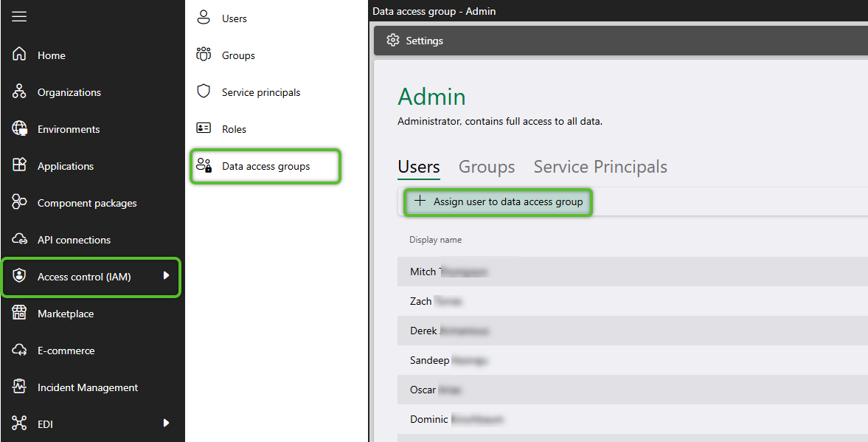The image size is (868, 442).
Task: Click the Marketplace storefront icon
Action: 20,314
